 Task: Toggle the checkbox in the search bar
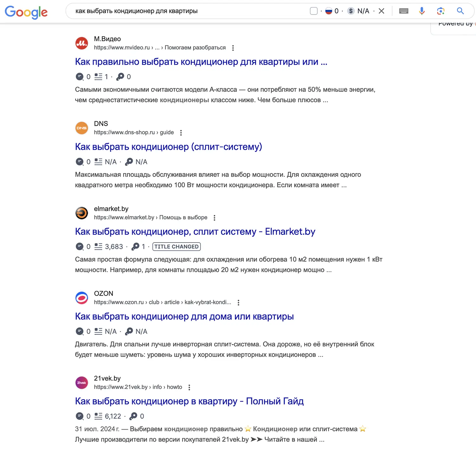tap(314, 11)
